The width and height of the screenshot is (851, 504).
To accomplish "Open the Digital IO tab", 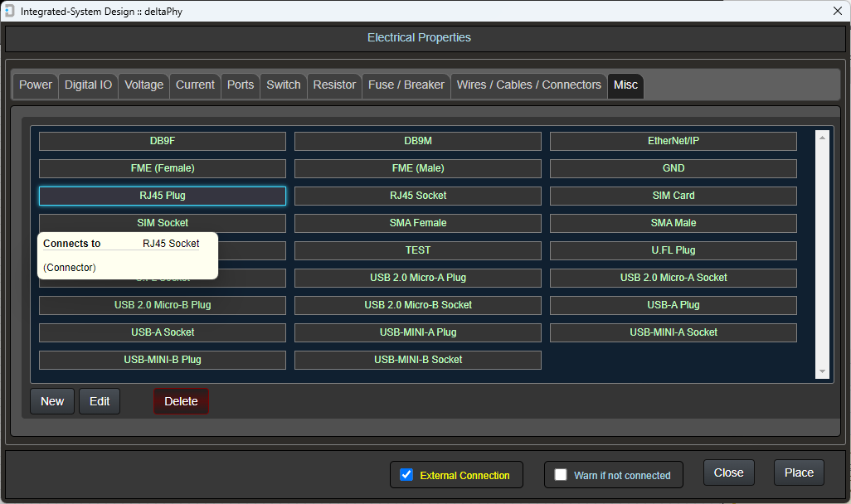I will click(88, 85).
